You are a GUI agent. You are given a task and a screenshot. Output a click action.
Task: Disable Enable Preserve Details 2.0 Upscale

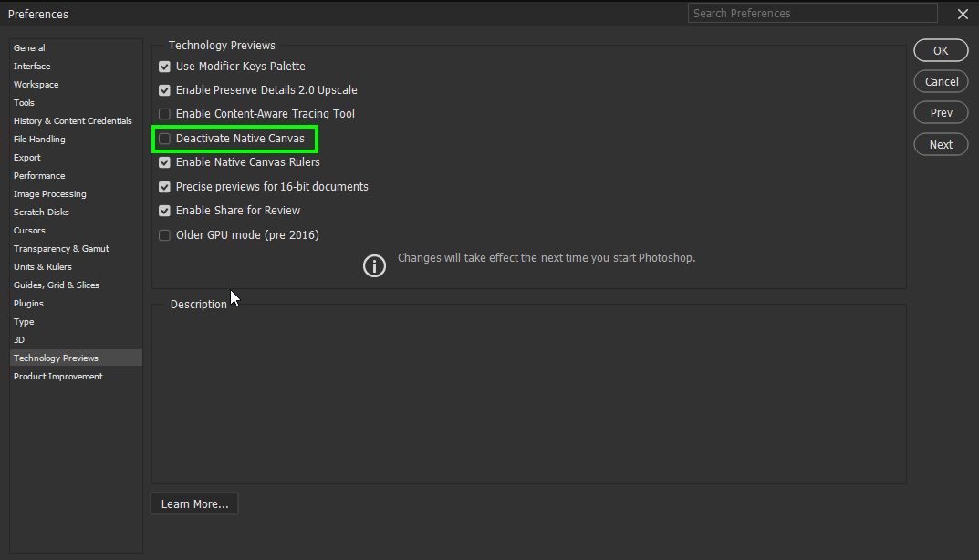tap(164, 89)
